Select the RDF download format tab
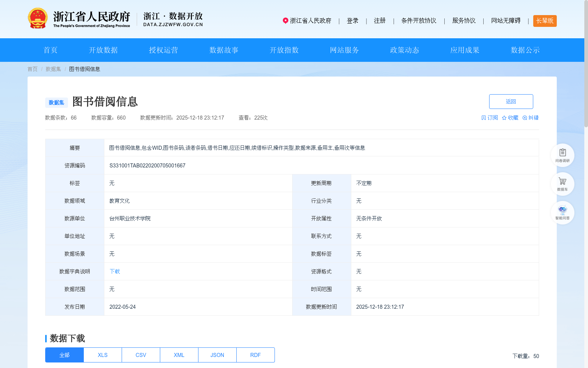The width and height of the screenshot is (588, 368). (x=256, y=355)
